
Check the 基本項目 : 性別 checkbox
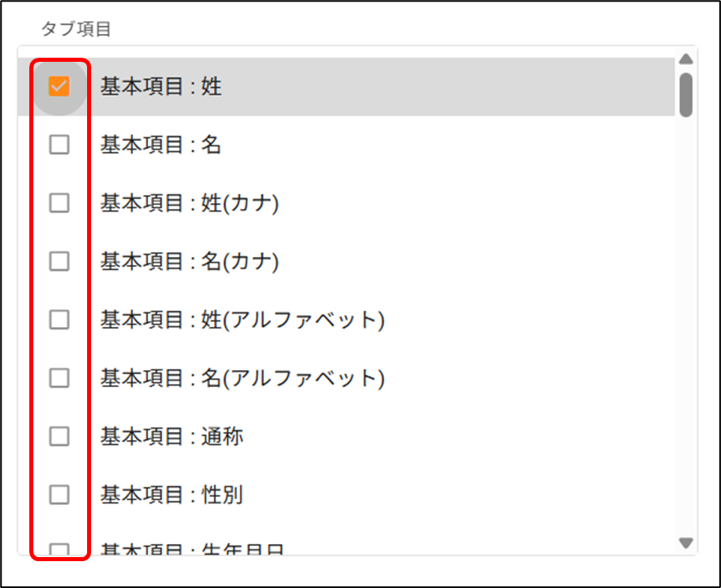coord(59,494)
